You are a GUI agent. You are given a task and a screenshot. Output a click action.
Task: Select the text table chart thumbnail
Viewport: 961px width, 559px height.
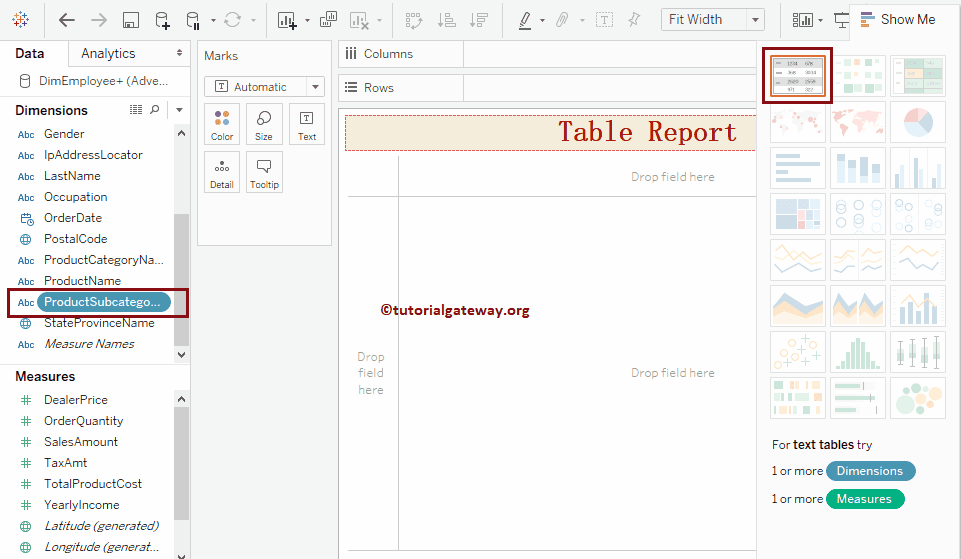pos(797,75)
